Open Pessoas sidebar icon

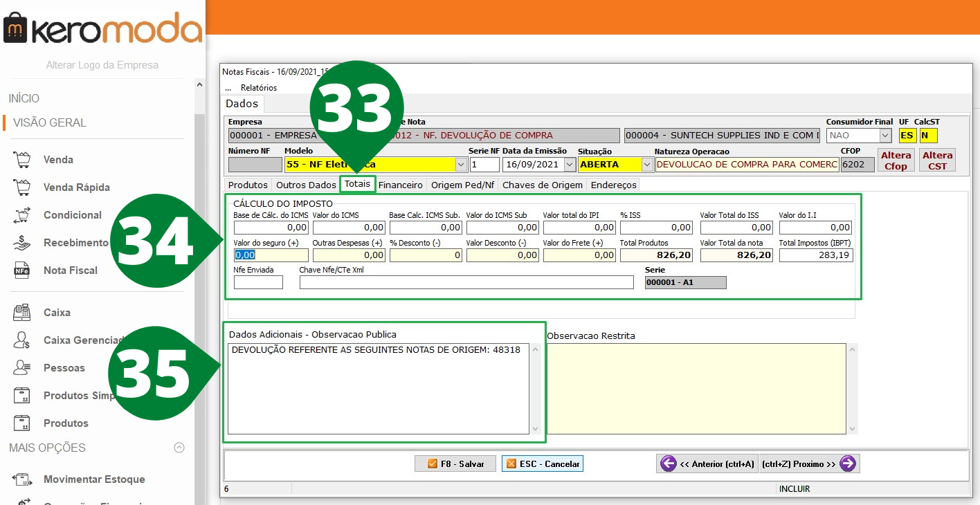[x=21, y=368]
